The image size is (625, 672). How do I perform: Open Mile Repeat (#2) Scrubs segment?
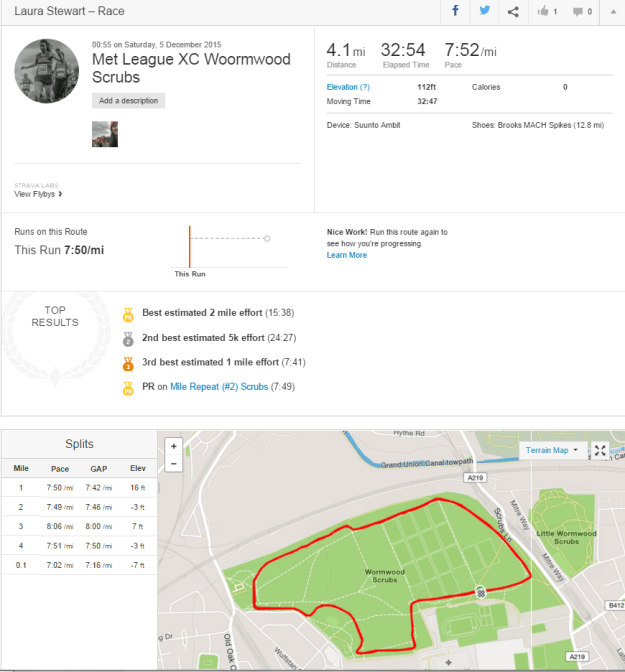point(219,386)
